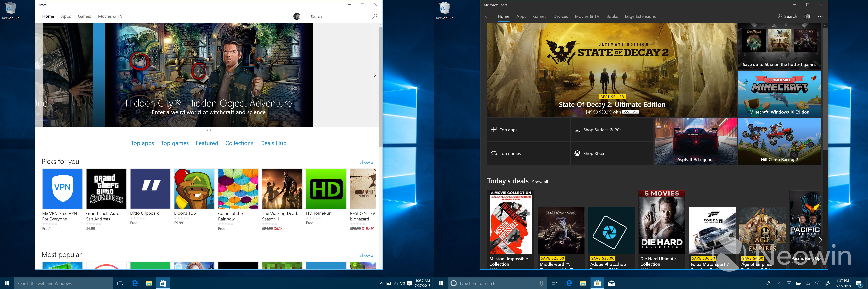Image resolution: width=868 pixels, height=289 pixels.
Task: Click the back arrow in Microsoft Store
Action: point(487,16)
